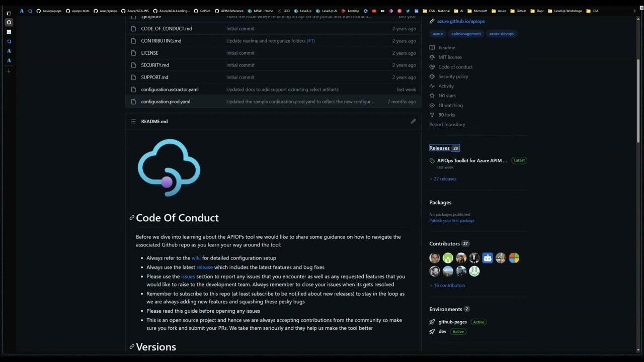Click the eye icon beside 18 watching
644x362 pixels.
(x=432, y=105)
